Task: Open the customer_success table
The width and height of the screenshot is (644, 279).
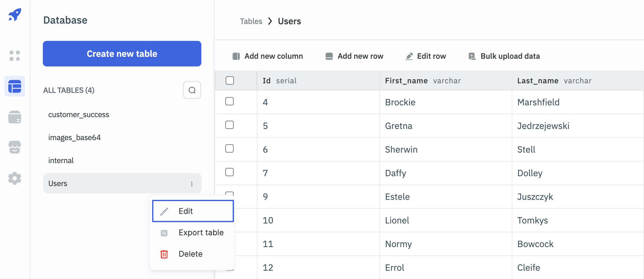Action: (79, 115)
